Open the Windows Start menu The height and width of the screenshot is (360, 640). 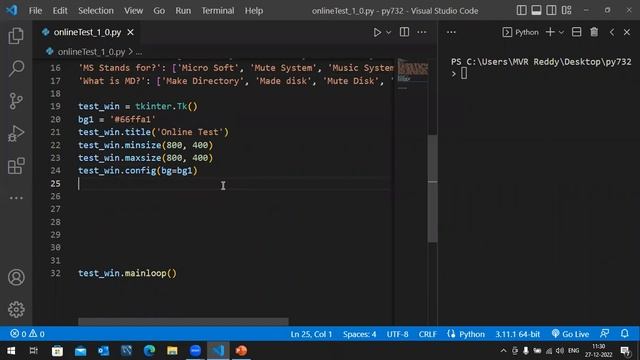coord(11,351)
